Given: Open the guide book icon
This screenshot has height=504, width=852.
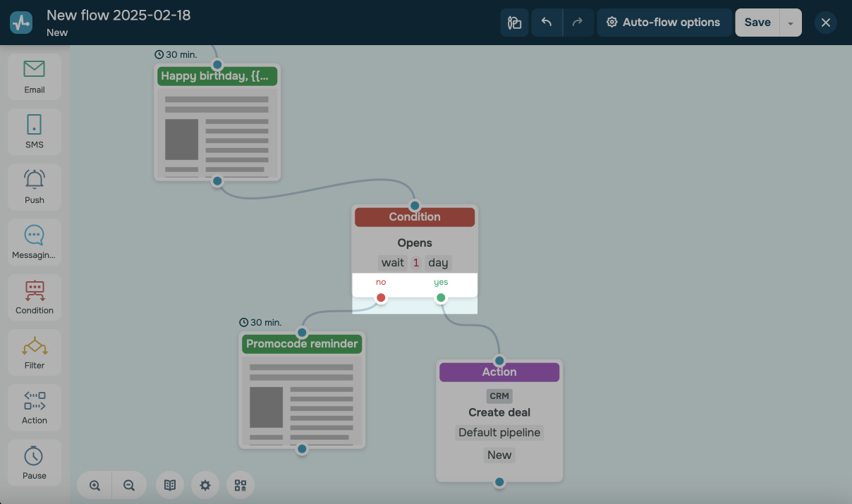Looking at the screenshot, I should point(170,485).
